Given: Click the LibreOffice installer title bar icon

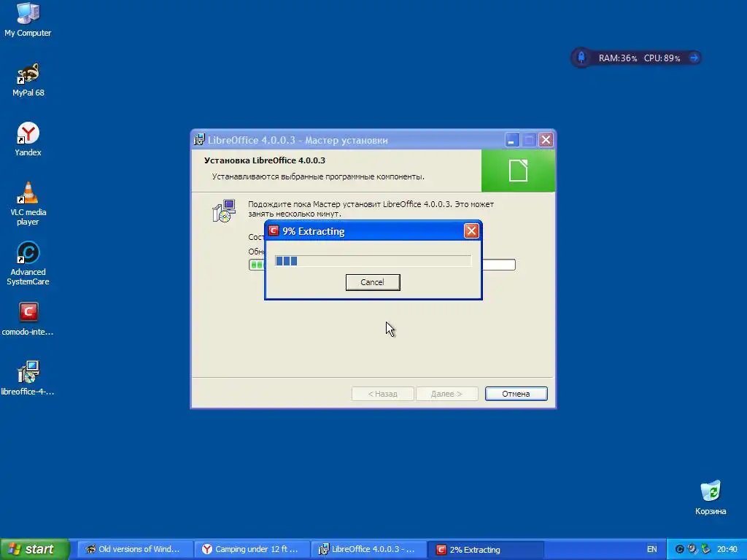Looking at the screenshot, I should (x=199, y=140).
